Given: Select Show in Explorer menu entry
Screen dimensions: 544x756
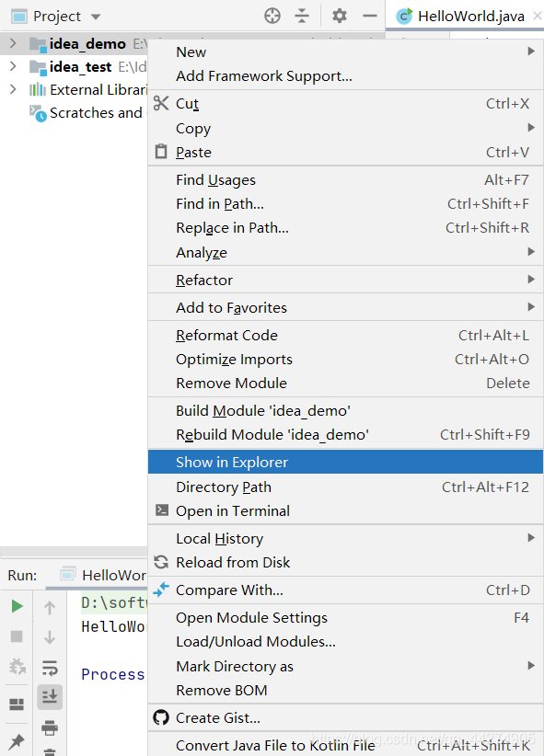Looking at the screenshot, I should [345, 462].
